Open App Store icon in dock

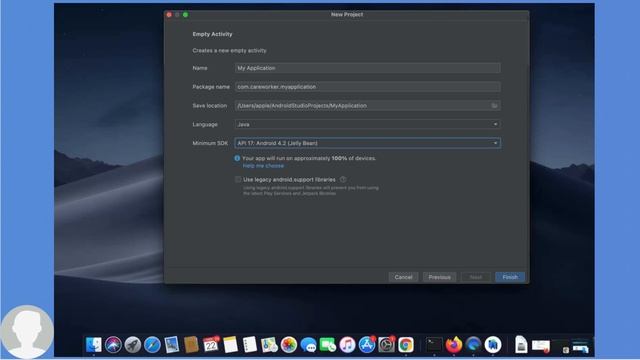[367, 345]
